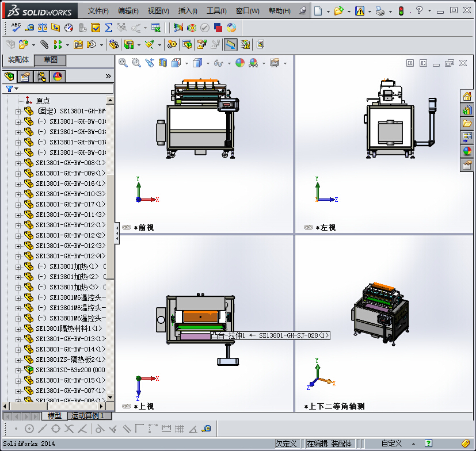
Task: Toggle the highlighted ruler arrow toolbar button
Action: pyautogui.click(x=230, y=45)
